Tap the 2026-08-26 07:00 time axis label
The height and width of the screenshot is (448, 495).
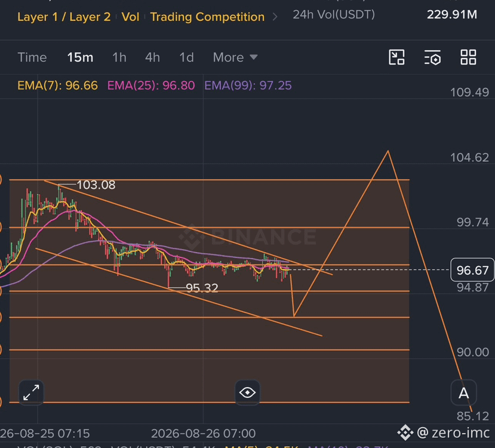(x=203, y=434)
